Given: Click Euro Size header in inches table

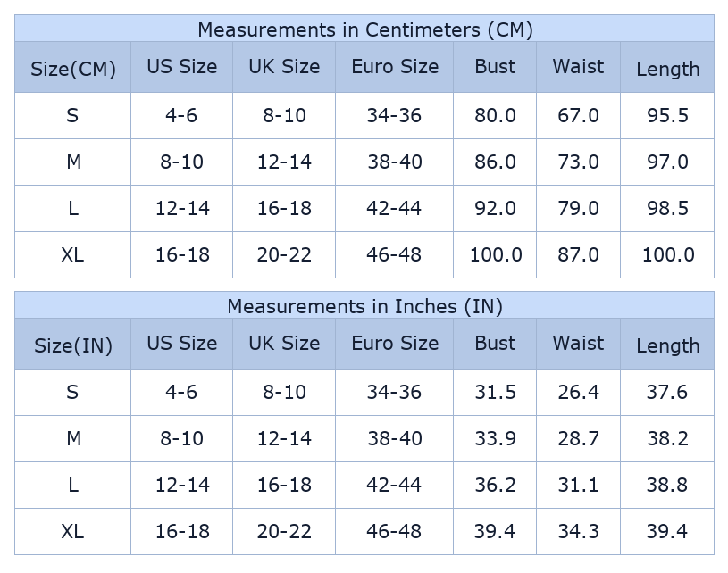Looking at the screenshot, I should [395, 344].
